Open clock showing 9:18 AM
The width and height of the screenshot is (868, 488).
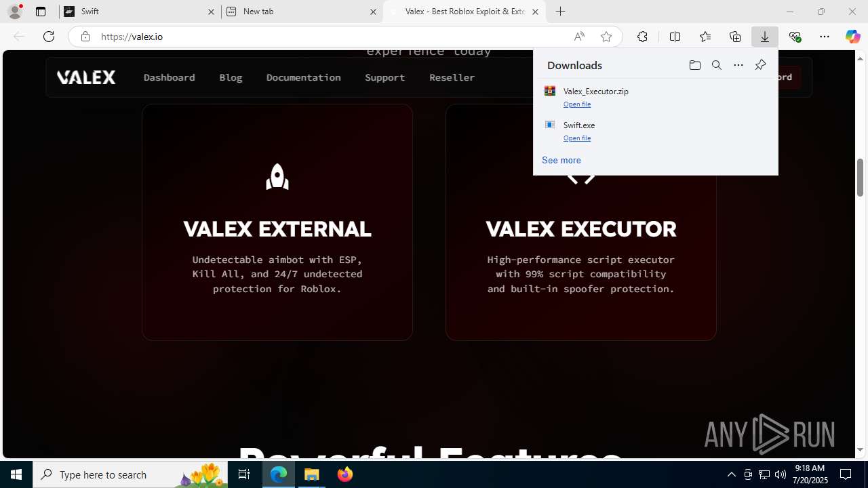pos(811,474)
